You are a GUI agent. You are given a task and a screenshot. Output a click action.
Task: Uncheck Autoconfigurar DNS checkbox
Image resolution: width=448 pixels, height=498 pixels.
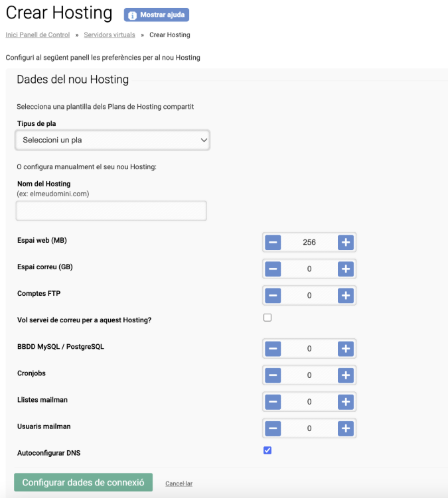click(x=267, y=451)
